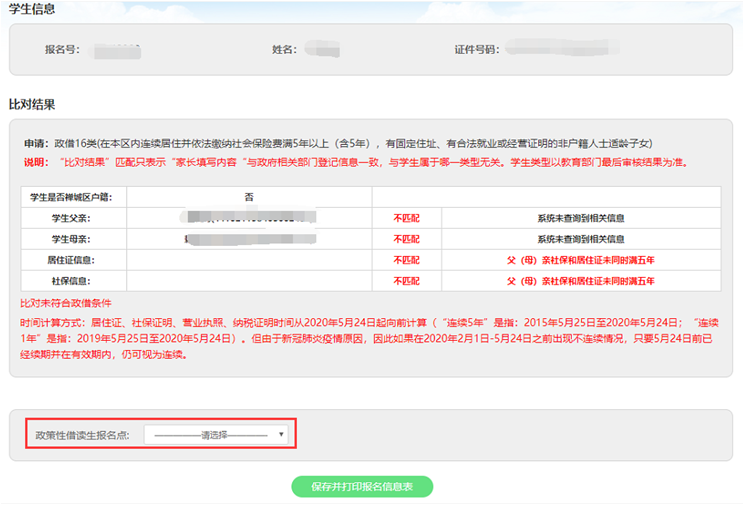Click 系统未查询到相关信息 in the 学生母亲 row

(x=581, y=239)
